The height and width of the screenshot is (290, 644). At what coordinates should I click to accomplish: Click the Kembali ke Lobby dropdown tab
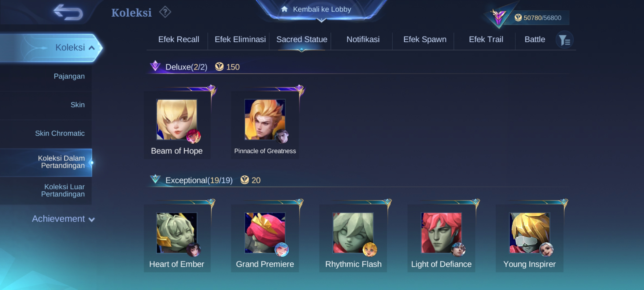[x=321, y=10]
